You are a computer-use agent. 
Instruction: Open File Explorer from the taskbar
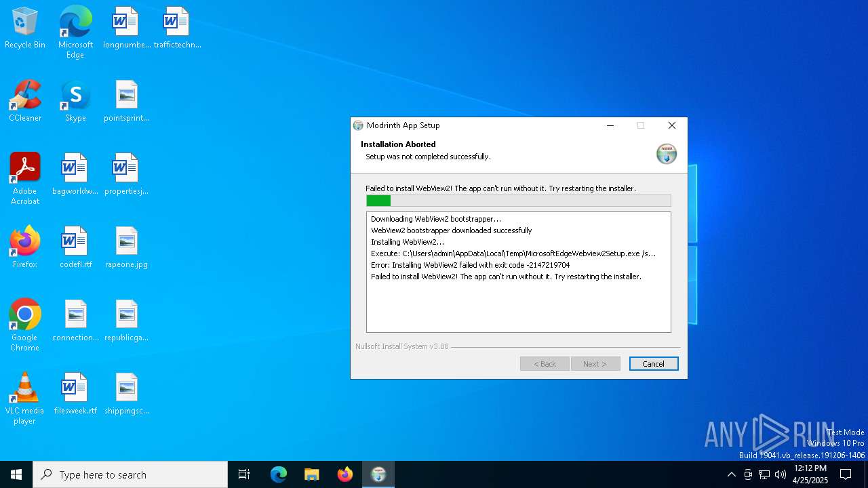click(x=312, y=474)
